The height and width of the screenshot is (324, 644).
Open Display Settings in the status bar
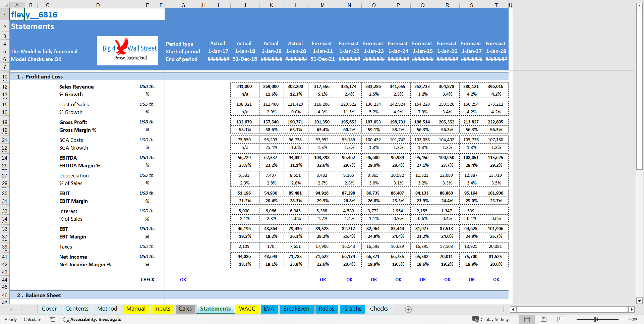coord(492,319)
